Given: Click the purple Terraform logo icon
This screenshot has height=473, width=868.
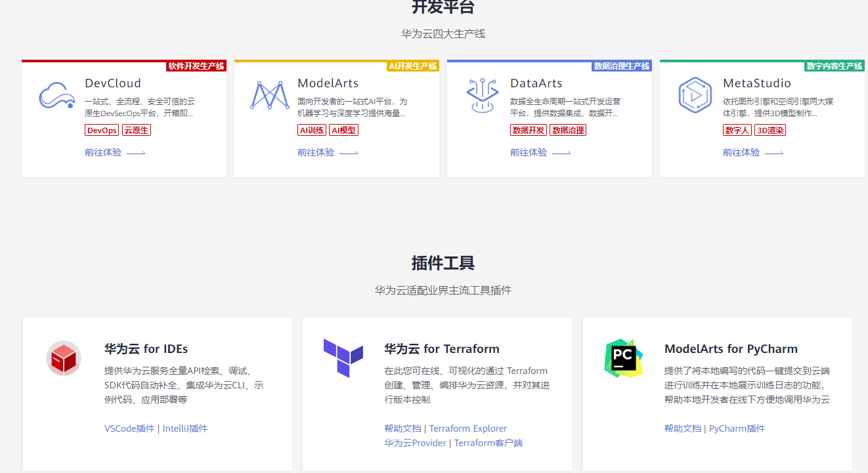Looking at the screenshot, I should click(x=343, y=358).
